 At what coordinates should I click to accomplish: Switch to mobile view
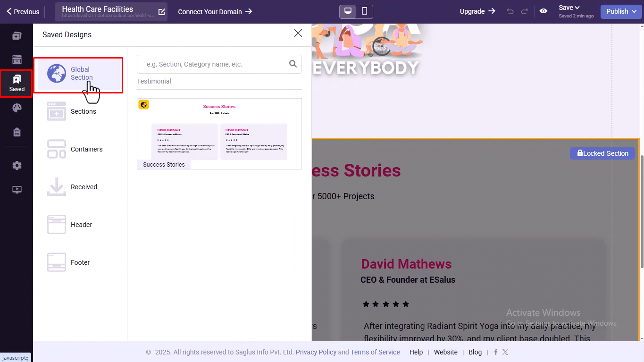click(x=365, y=11)
